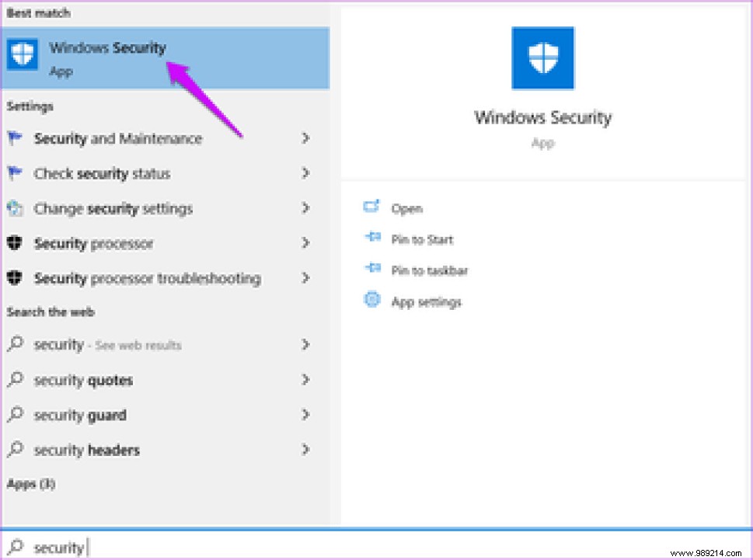The image size is (753, 560).
Task: Click the Open launch icon
Action: point(371,207)
